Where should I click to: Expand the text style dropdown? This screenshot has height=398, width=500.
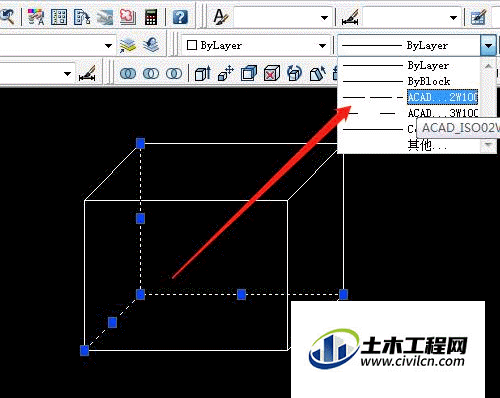coord(324,18)
